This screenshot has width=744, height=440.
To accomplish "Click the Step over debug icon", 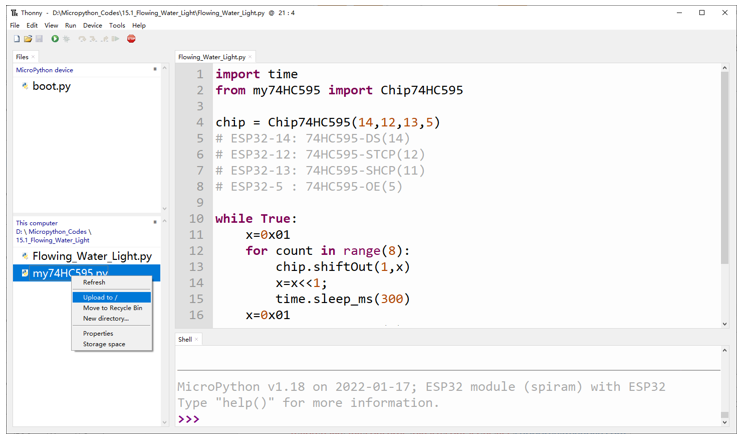I will (82, 39).
